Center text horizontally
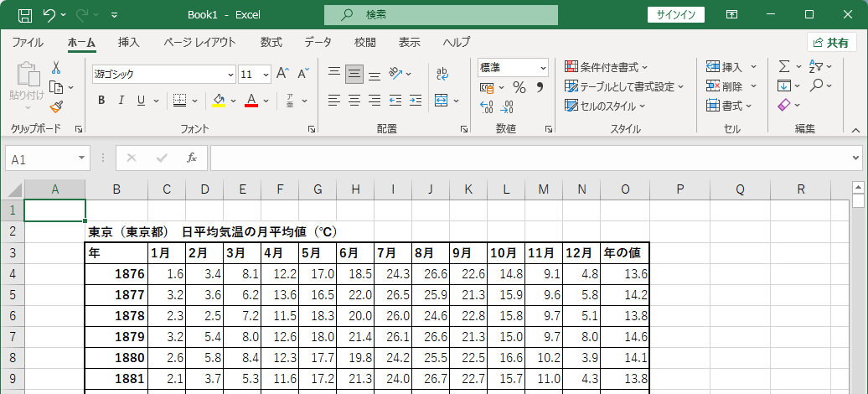 point(354,101)
